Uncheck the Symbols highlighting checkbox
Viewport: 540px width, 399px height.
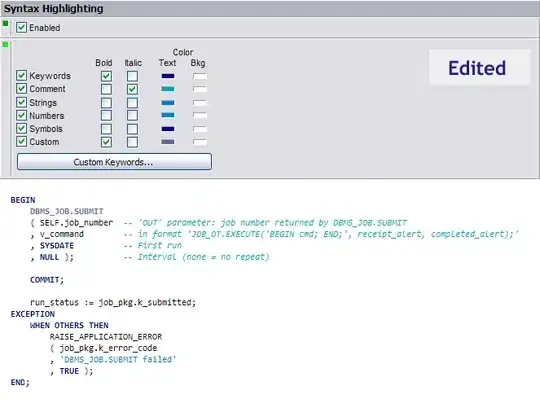(x=21, y=128)
